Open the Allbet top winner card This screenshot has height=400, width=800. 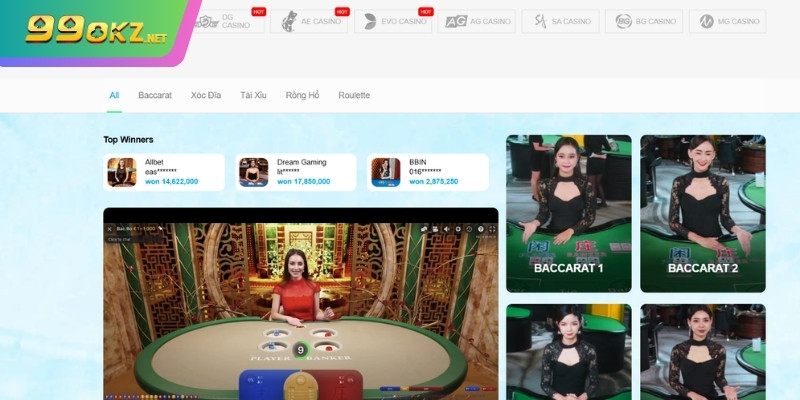(x=164, y=172)
